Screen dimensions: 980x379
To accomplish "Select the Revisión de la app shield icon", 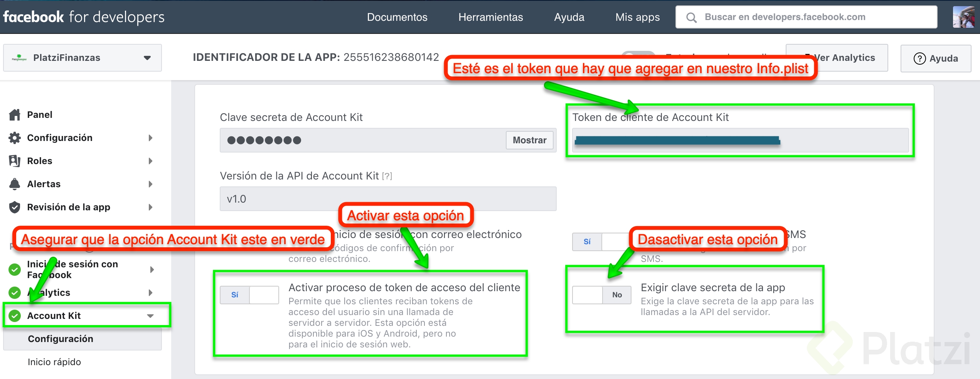I will (x=14, y=207).
